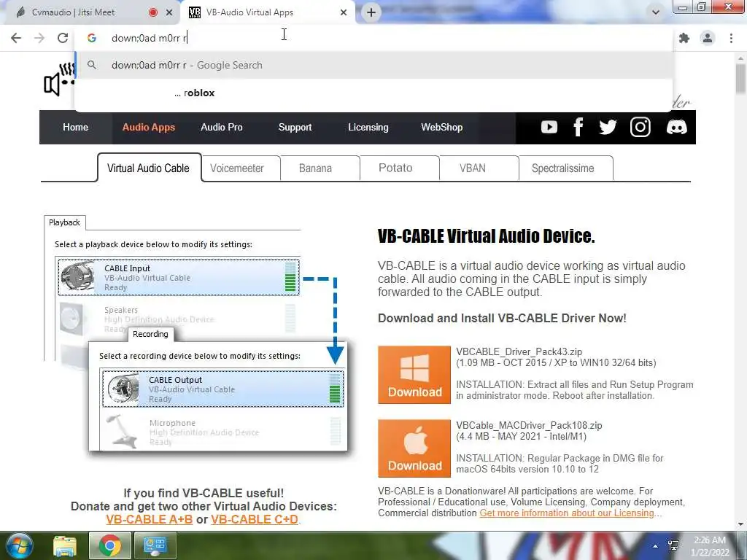Open the WebShop navigation item
The image size is (747, 560).
pyautogui.click(x=441, y=127)
